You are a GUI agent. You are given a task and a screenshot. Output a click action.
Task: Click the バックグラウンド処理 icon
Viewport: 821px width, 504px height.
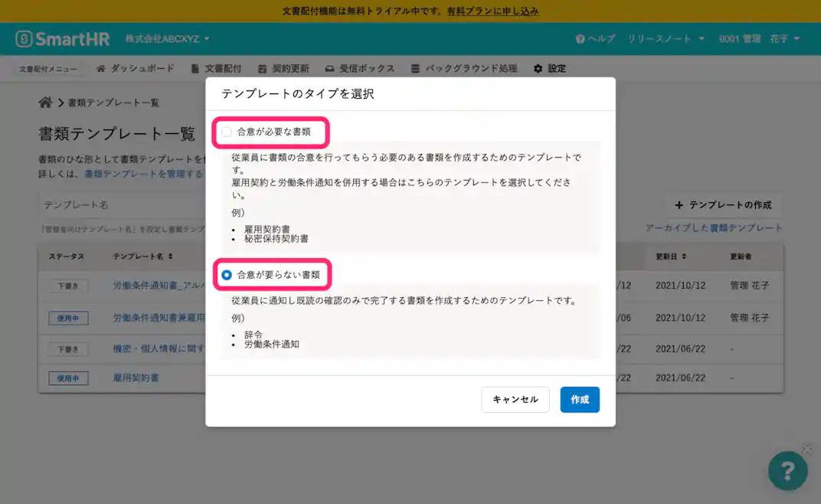tap(414, 68)
